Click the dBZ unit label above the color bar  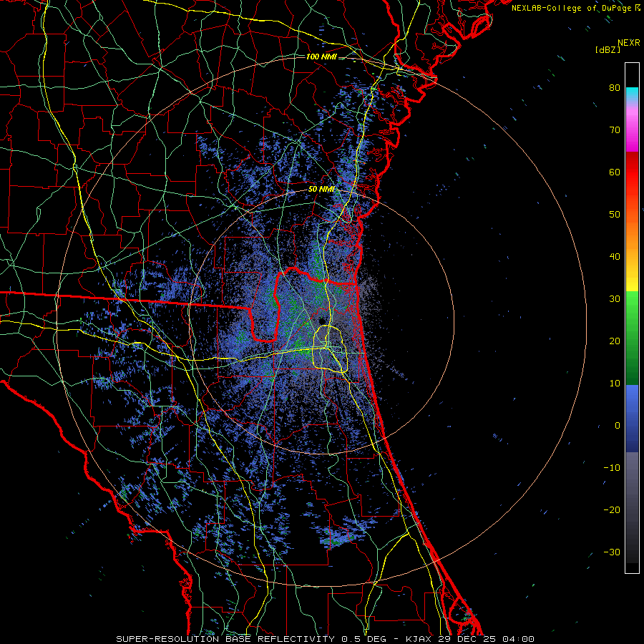point(608,49)
